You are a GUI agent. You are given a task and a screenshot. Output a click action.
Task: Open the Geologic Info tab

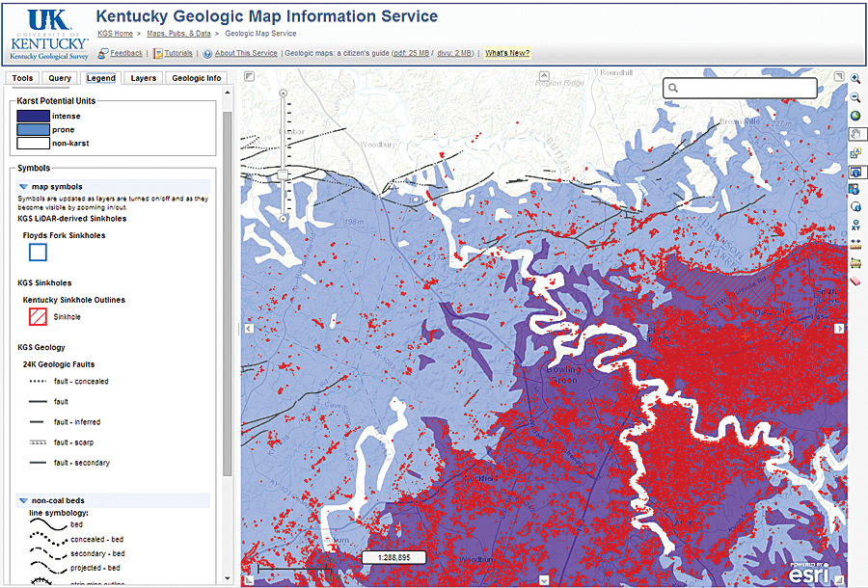pyautogui.click(x=196, y=78)
